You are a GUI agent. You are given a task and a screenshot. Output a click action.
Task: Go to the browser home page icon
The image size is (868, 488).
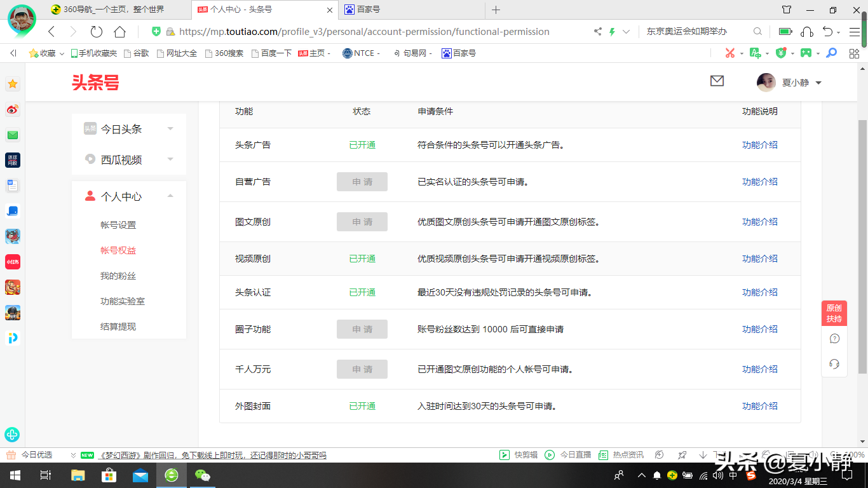click(x=119, y=31)
